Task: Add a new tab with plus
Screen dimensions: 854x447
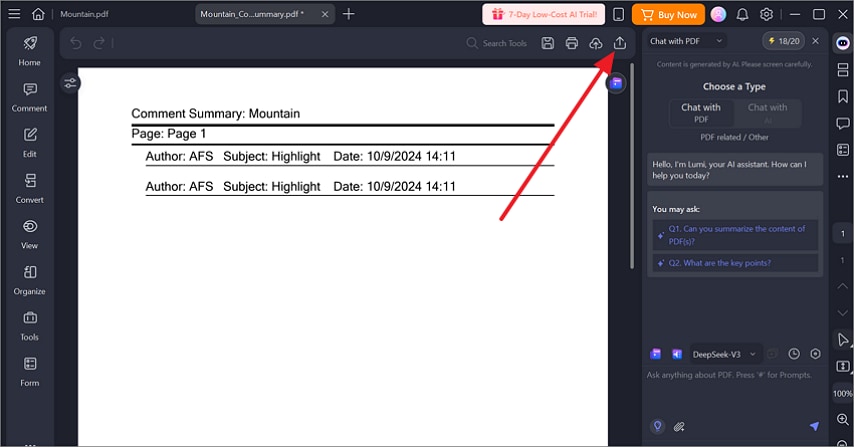Action: [x=349, y=14]
